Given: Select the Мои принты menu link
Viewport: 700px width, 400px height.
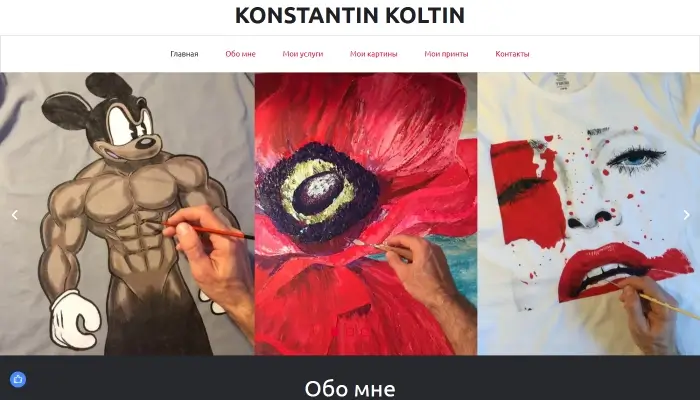Looking at the screenshot, I should pos(446,54).
